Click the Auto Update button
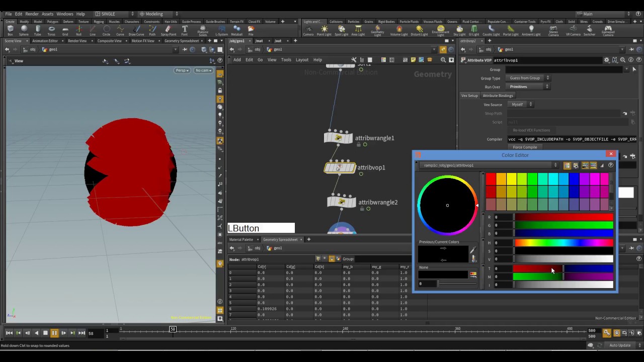644x362 pixels. [x=620, y=345]
